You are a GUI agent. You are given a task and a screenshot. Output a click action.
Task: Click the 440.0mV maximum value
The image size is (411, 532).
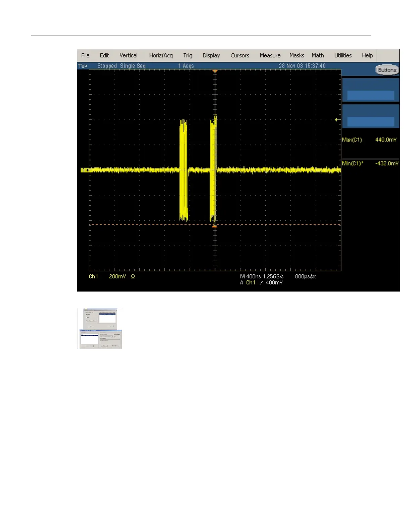point(386,140)
